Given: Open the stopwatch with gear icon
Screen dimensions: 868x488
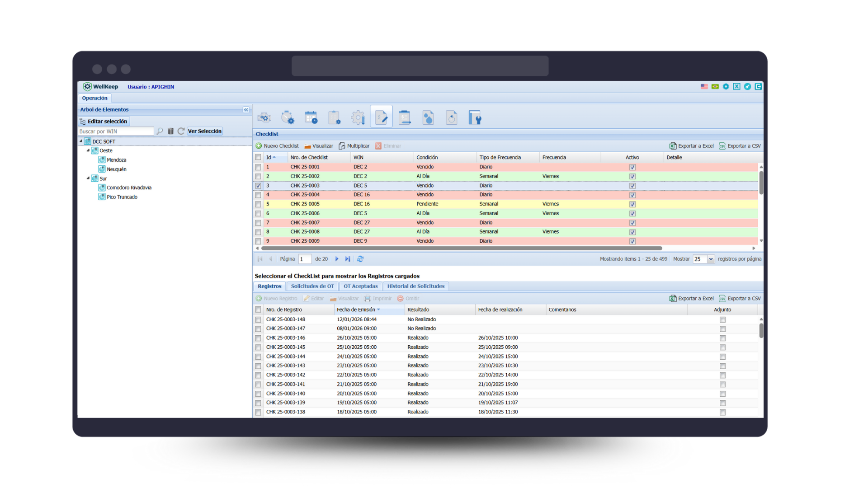Looking at the screenshot, I should (288, 118).
